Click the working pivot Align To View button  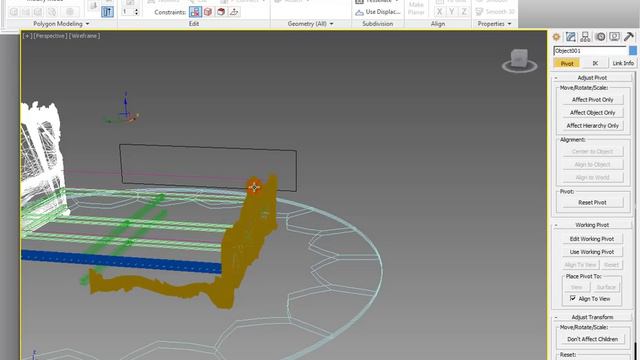(x=580, y=265)
